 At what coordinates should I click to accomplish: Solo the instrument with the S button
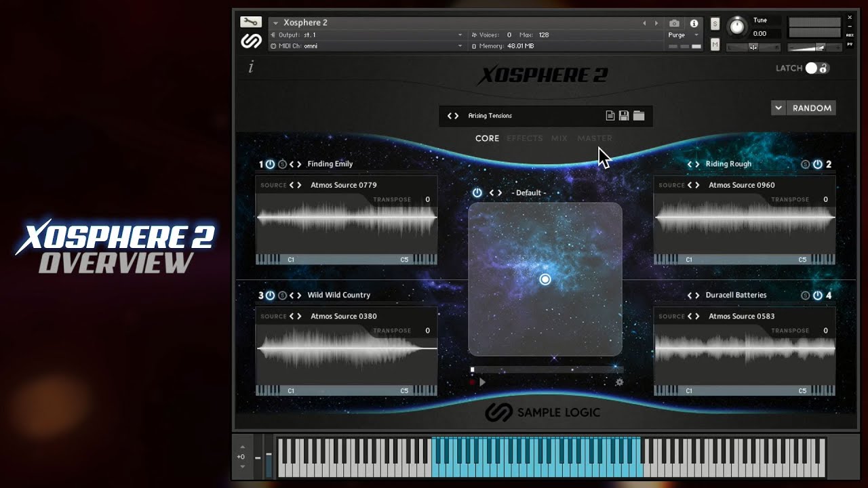[x=715, y=24]
